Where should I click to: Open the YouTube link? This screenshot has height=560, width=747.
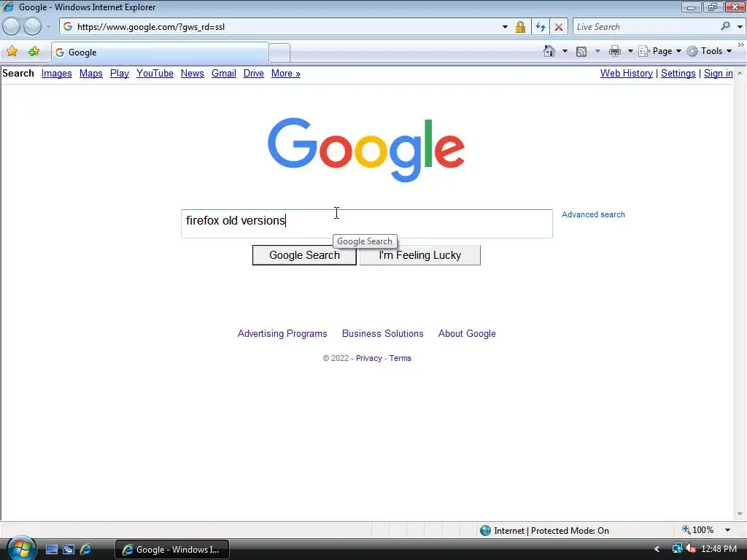pos(155,74)
